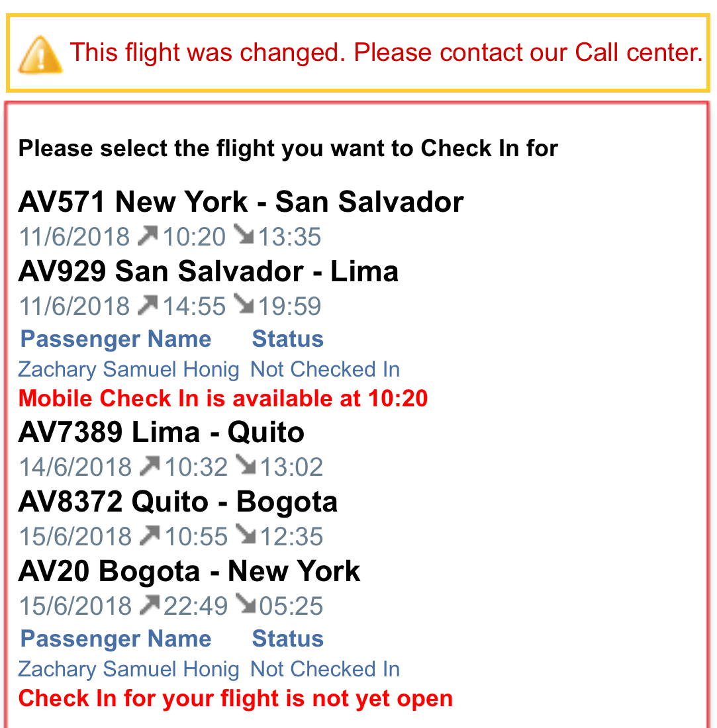Viewport: 717px width, 728px height.
Task: Click departure arrow icon beside 22:49
Action: pyautogui.click(x=150, y=604)
